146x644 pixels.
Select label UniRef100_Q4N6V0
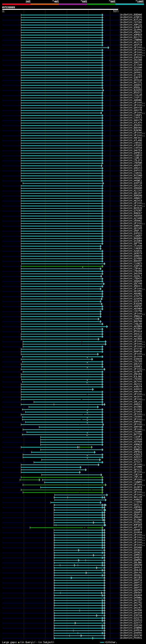click(x=131, y=256)
